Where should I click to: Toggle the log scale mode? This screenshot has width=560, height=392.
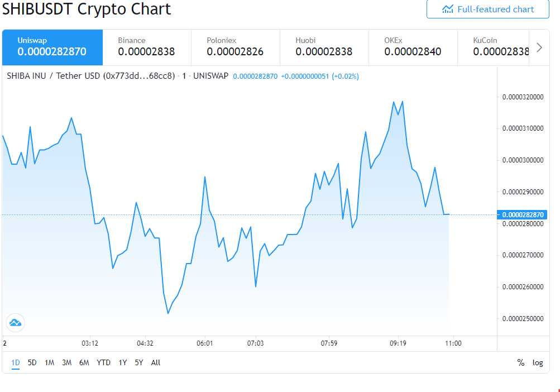(x=538, y=363)
